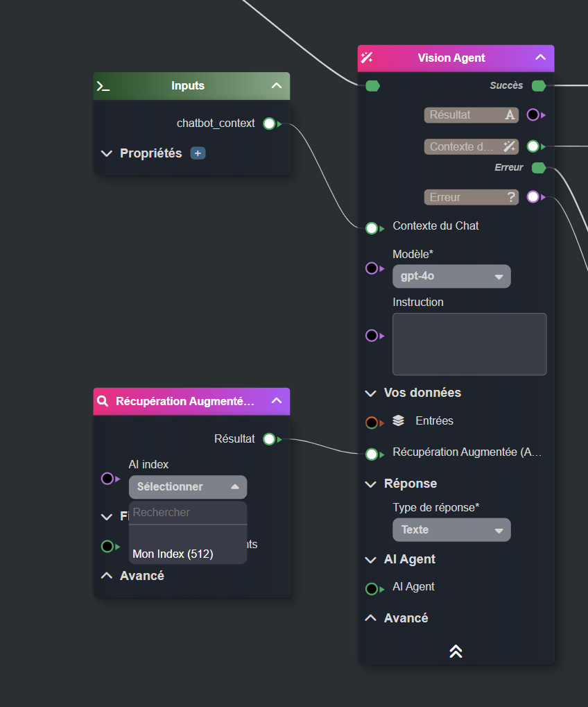Open the Modèle gpt-4o dropdown

tap(451, 276)
